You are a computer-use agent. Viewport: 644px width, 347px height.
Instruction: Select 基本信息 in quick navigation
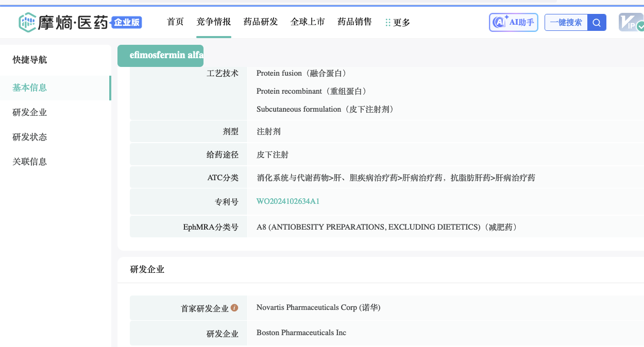[x=30, y=88]
